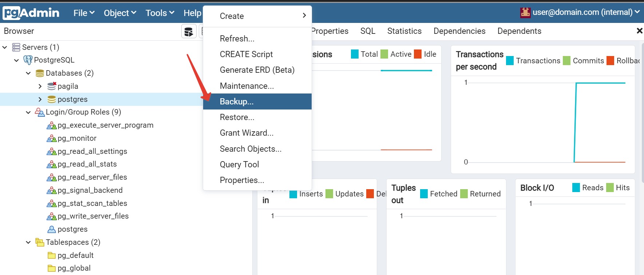
Task: Click the Commits green legend swatch
Action: [566, 61]
